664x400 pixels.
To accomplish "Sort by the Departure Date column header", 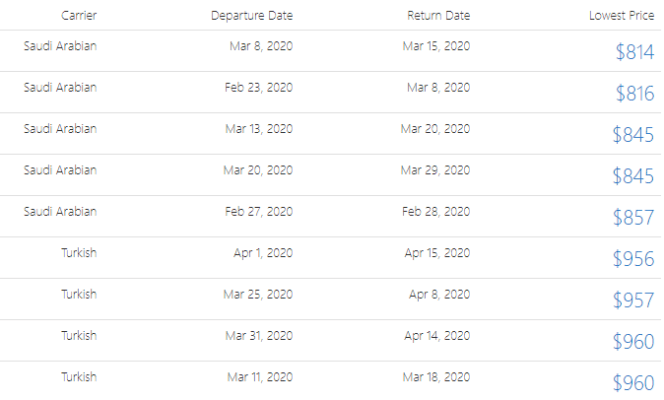I will point(252,16).
